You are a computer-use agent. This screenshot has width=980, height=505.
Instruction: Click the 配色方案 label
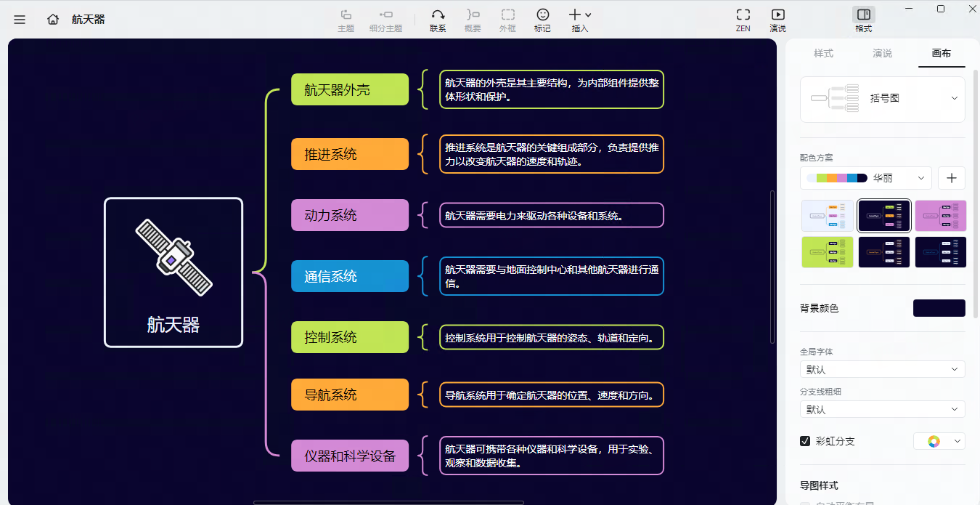coord(817,158)
